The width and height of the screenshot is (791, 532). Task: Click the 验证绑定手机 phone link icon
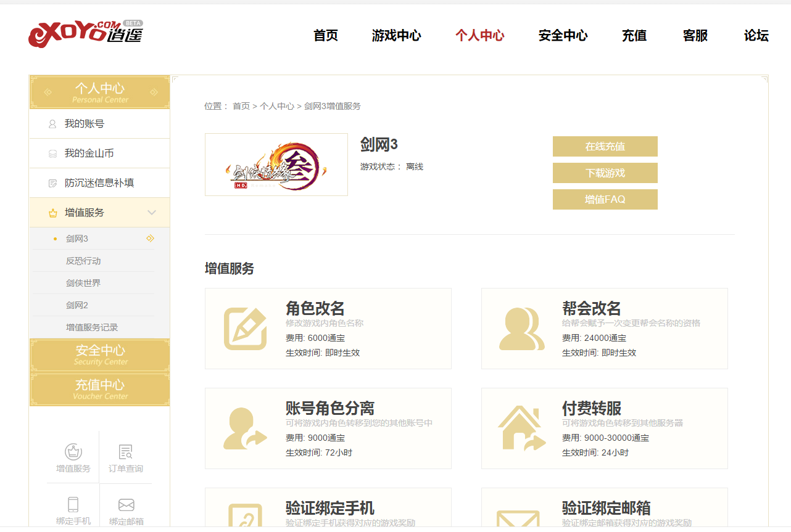click(x=245, y=517)
